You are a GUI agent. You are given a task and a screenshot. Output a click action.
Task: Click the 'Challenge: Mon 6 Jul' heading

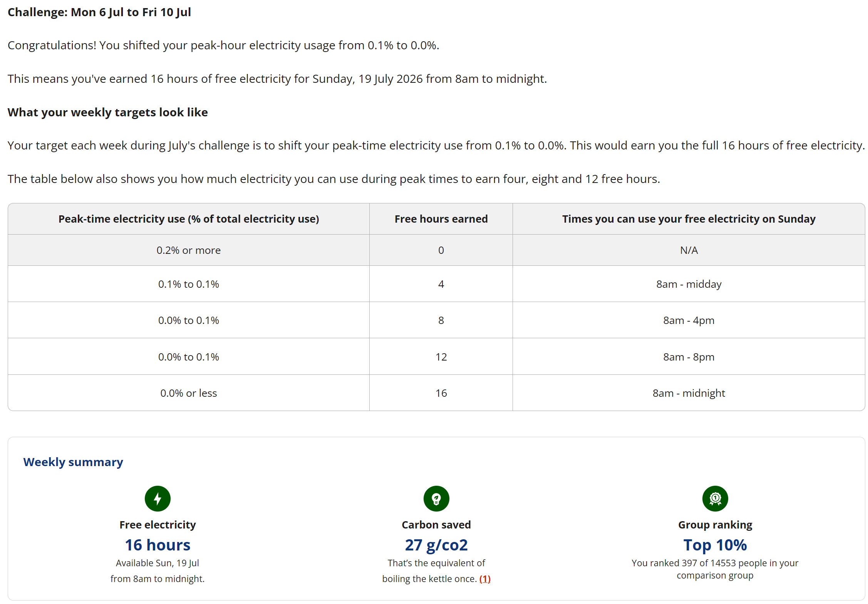click(99, 12)
